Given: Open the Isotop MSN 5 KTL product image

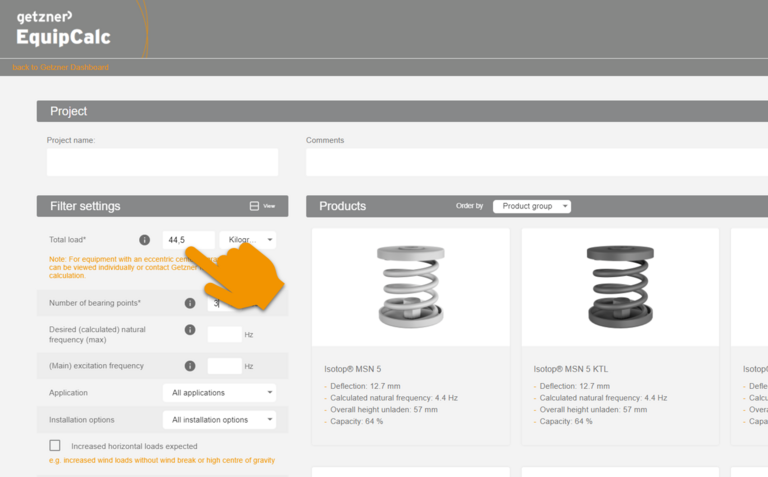Looking at the screenshot, I should point(620,287).
